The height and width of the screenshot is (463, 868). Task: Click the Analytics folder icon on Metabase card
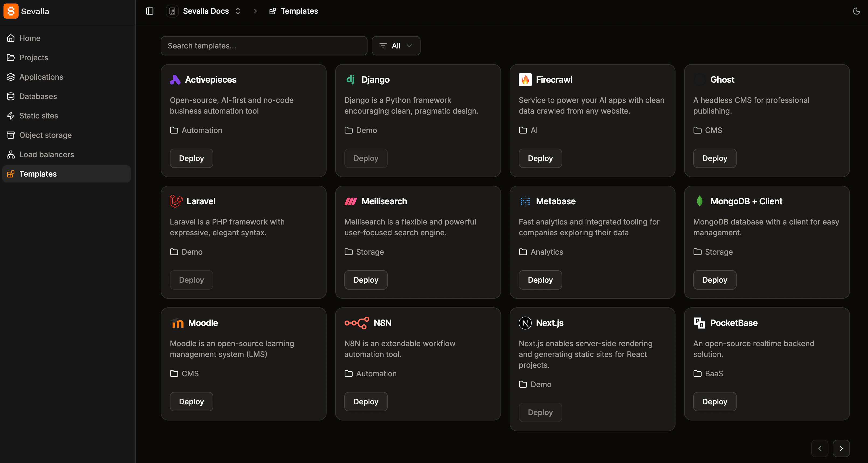pyautogui.click(x=523, y=252)
